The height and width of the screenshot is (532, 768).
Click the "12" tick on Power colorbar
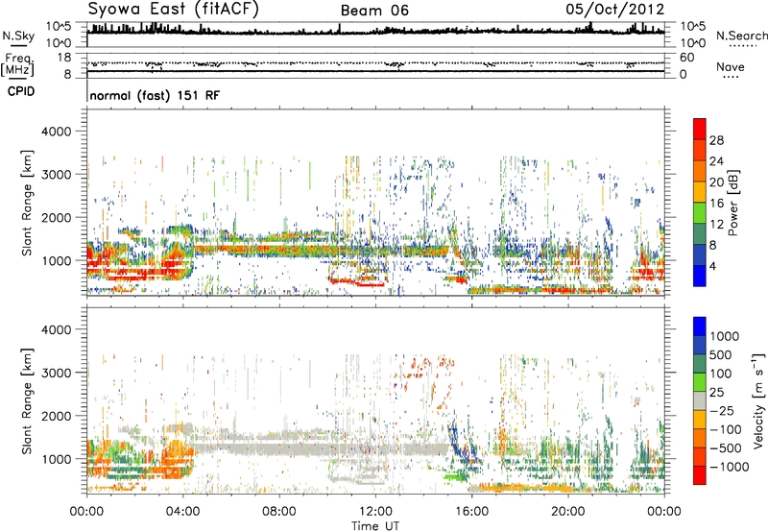click(716, 225)
